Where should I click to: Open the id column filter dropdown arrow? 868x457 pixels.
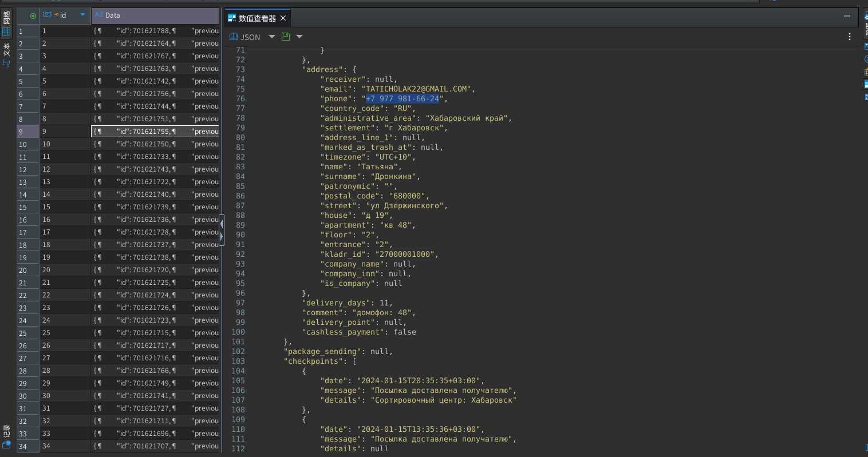pyautogui.click(x=82, y=15)
